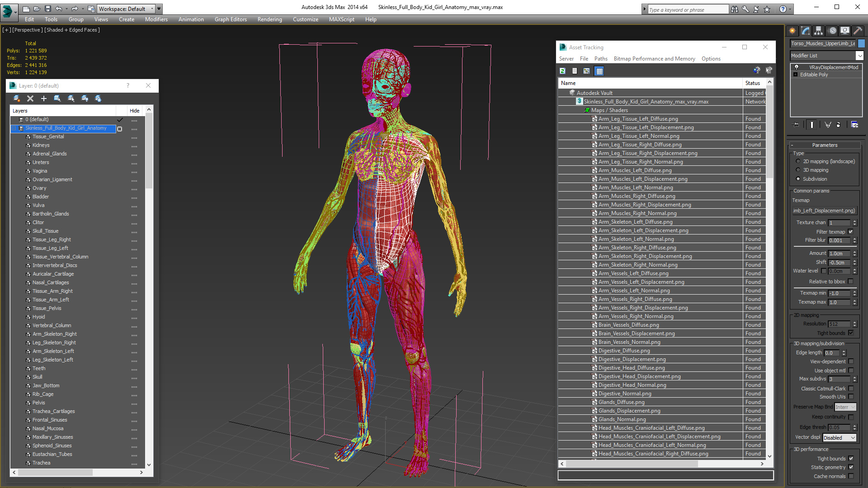Click Pin Stack icon below modifier stack
Viewport: 868px width, 488px height.
tap(796, 125)
